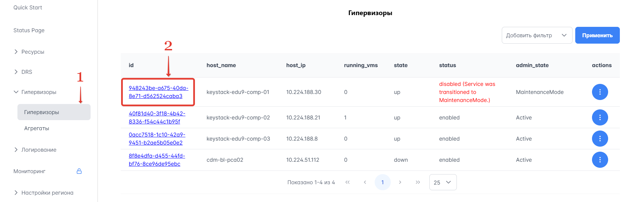Collapse the Гипервизоры sidebar group
644x202 pixels.
click(x=38, y=92)
